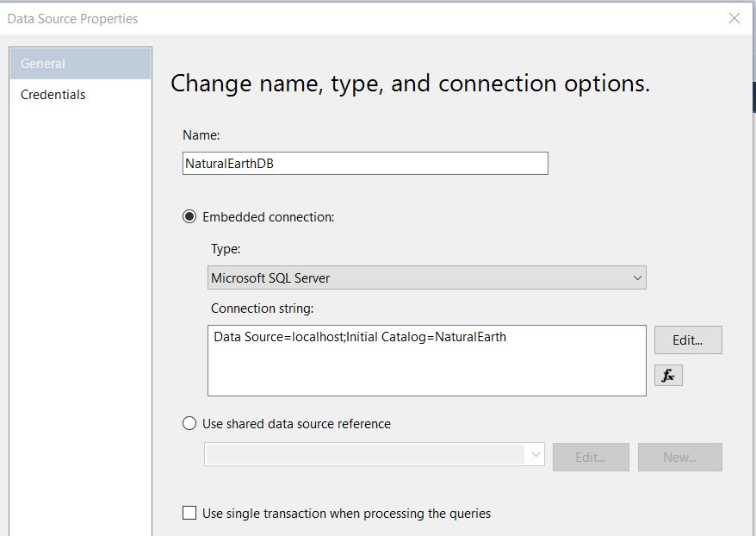Click the Type: label above the dropdown
This screenshot has width=756, height=536.
click(226, 248)
